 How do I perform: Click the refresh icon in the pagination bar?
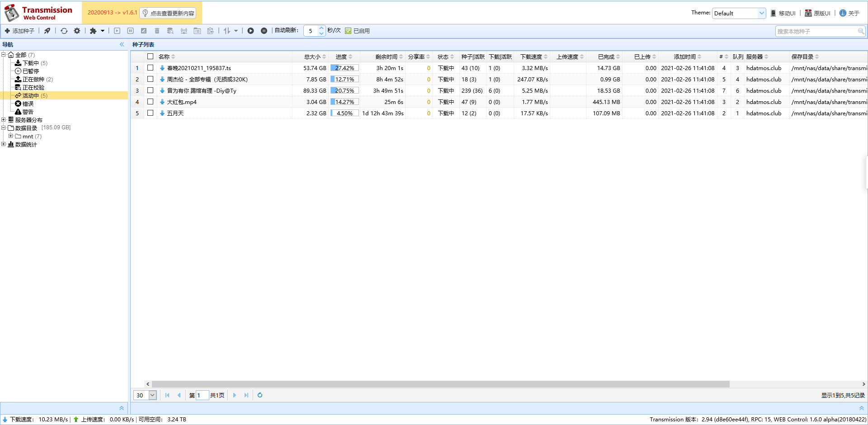260,395
